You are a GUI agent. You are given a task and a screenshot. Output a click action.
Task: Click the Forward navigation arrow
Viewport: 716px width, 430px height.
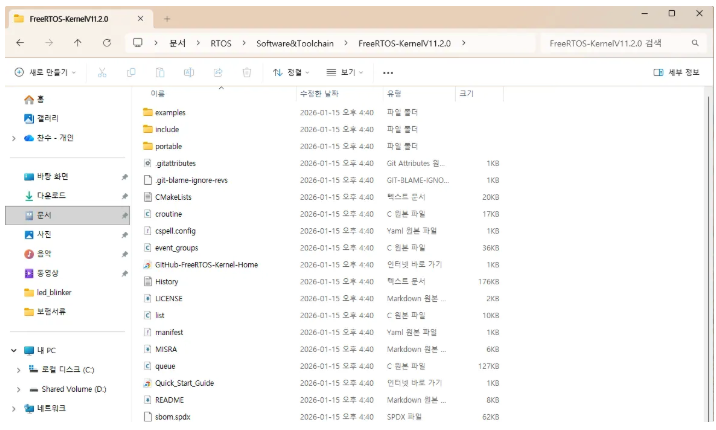pyautogui.click(x=49, y=43)
